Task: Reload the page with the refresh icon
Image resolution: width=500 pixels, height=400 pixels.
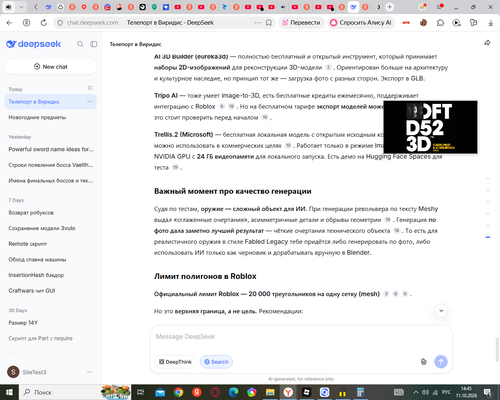Action: coord(44,23)
